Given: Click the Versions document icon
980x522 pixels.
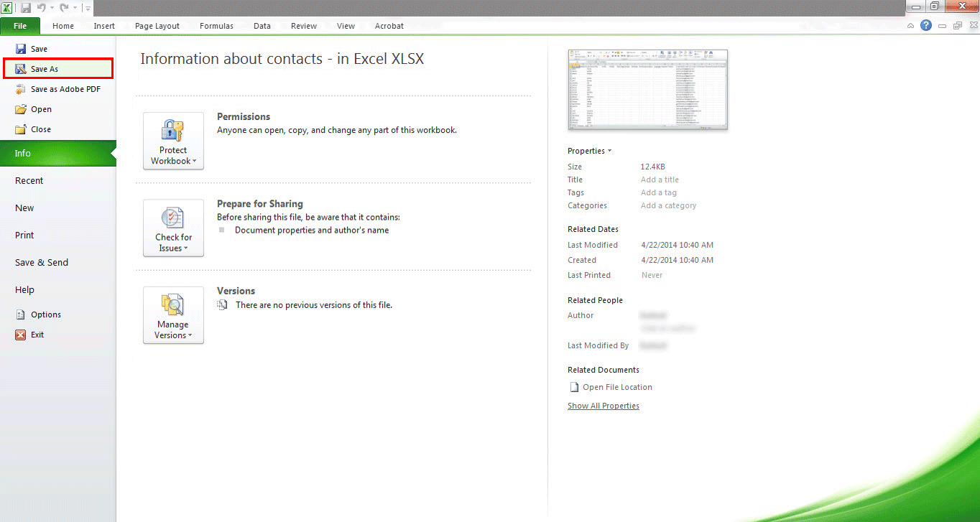Looking at the screenshot, I should coord(223,304).
